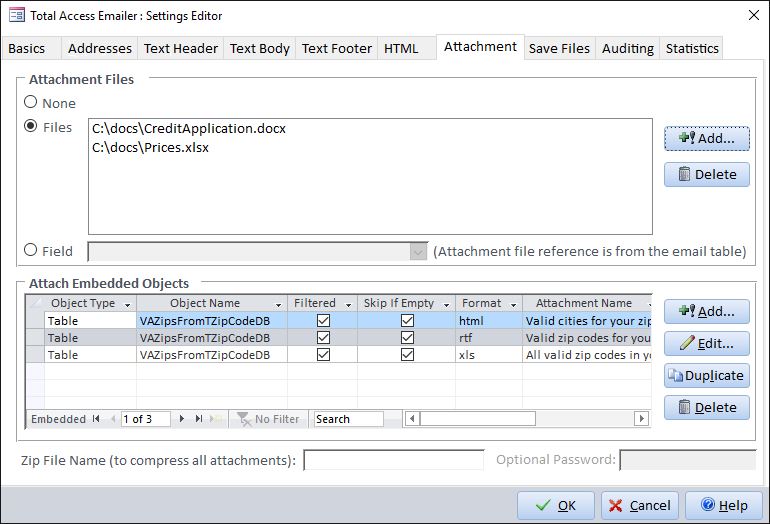Select the Field attachment radio button
This screenshot has width=770, height=524.
(x=31, y=250)
